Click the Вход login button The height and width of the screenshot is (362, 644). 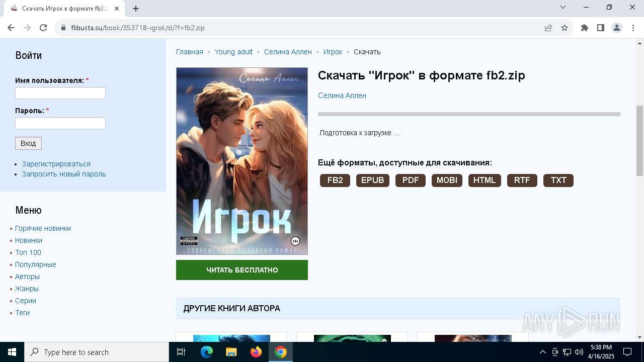click(x=28, y=143)
